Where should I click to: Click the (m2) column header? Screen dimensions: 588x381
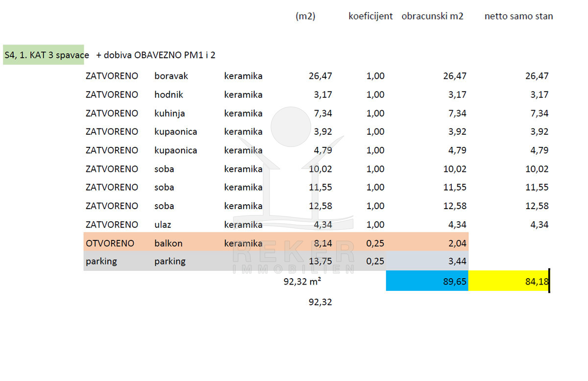click(x=305, y=16)
